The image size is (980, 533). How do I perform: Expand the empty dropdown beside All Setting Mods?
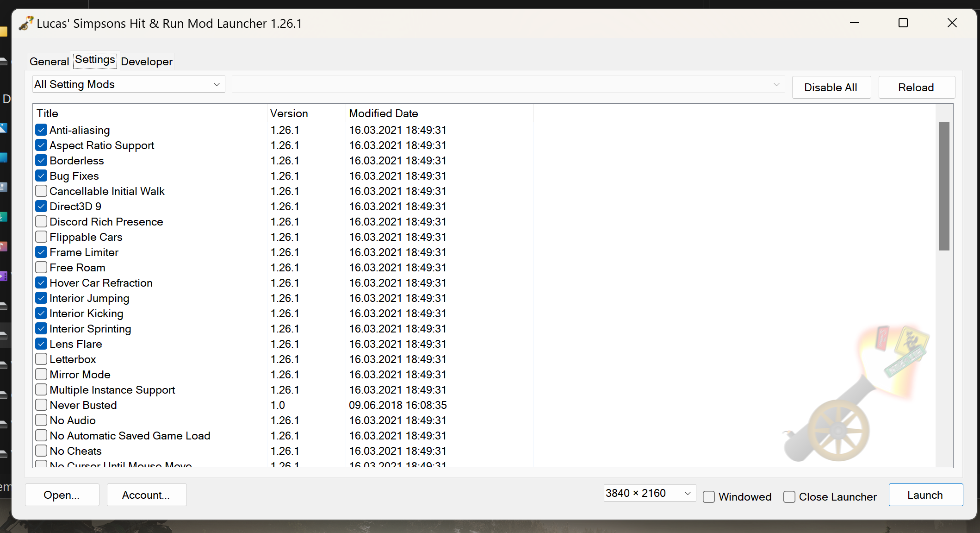[508, 84]
